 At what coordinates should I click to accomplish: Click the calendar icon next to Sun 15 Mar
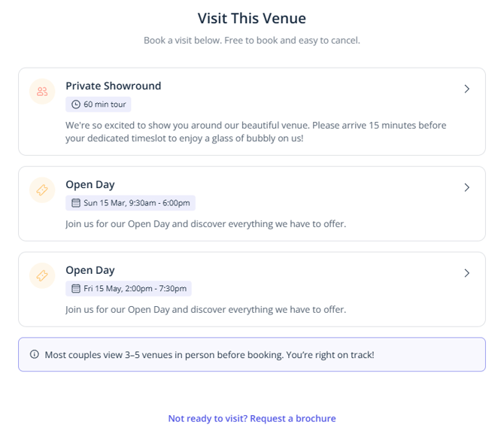tap(75, 203)
